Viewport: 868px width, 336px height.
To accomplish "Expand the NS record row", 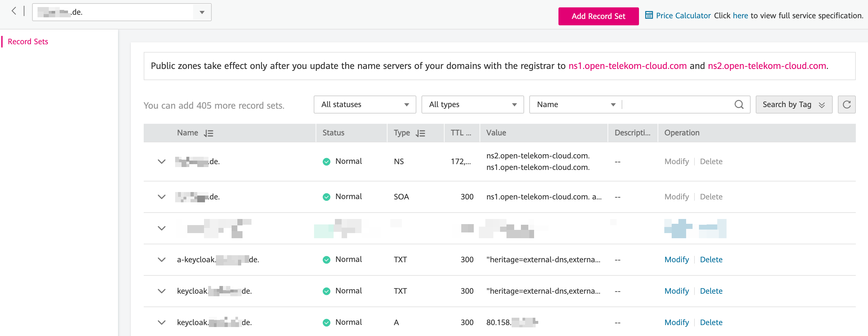I will (162, 162).
